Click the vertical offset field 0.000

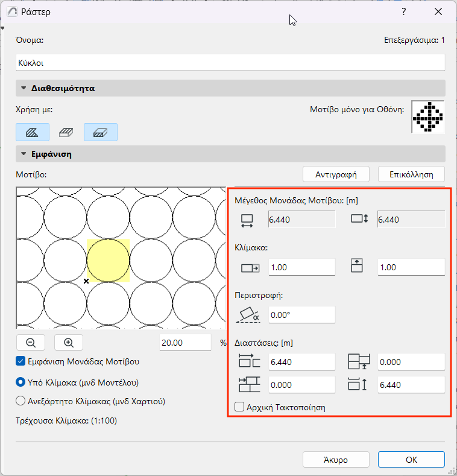[411, 362]
